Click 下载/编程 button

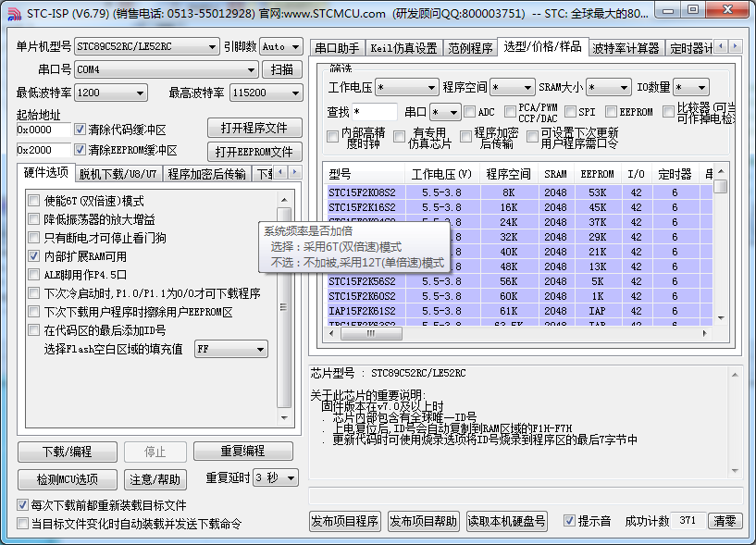68,452
